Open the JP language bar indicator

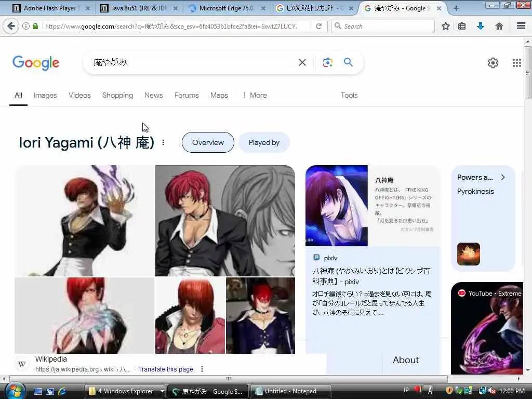tap(406, 390)
